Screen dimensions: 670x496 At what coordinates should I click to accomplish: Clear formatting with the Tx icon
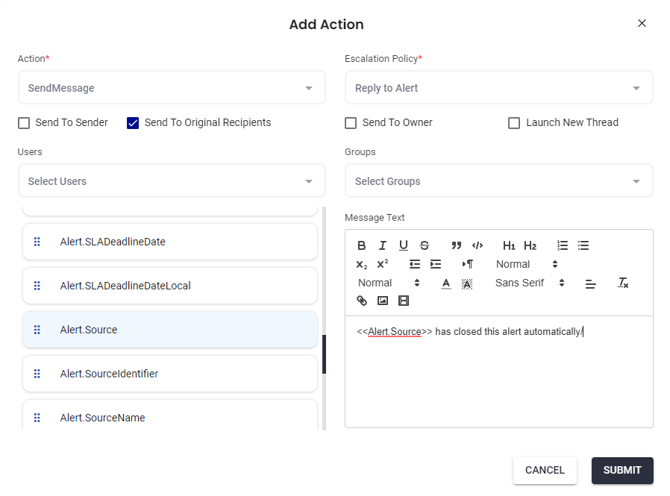pyautogui.click(x=623, y=283)
